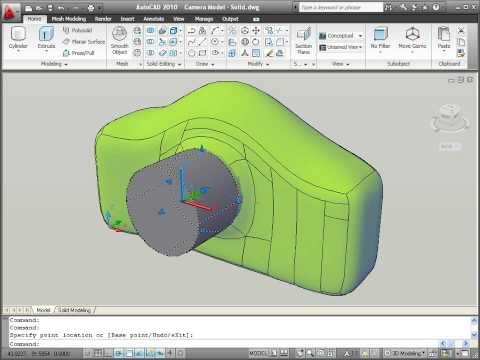This screenshot has width=480, height=360.
Task: Click the keyword search input field
Action: [x=341, y=7]
